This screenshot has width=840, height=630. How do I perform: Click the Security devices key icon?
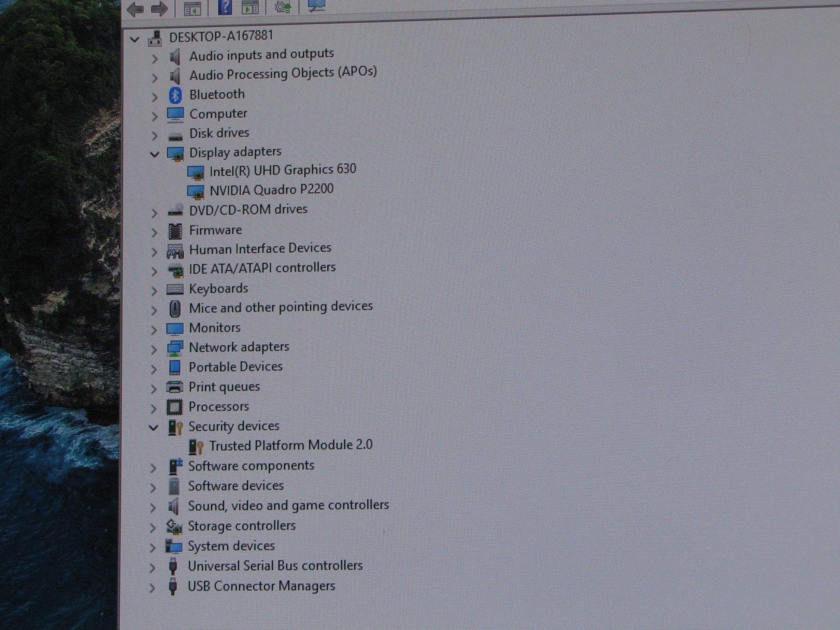tap(176, 427)
